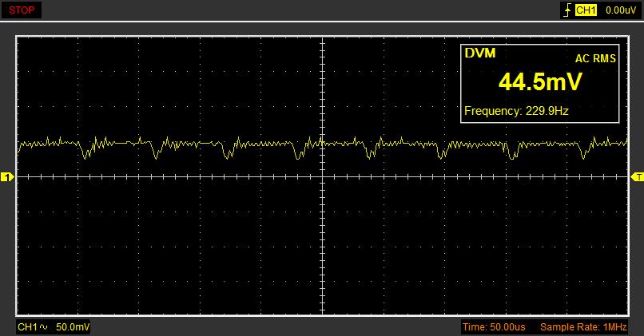
Task: Click the trigger level T marker on right edge
Action: point(637,177)
